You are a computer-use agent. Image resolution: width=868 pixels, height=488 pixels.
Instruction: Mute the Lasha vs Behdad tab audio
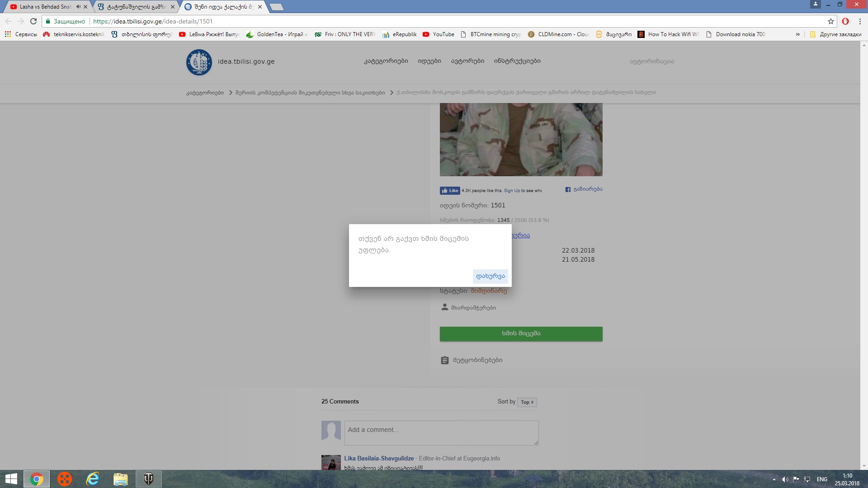78,7
